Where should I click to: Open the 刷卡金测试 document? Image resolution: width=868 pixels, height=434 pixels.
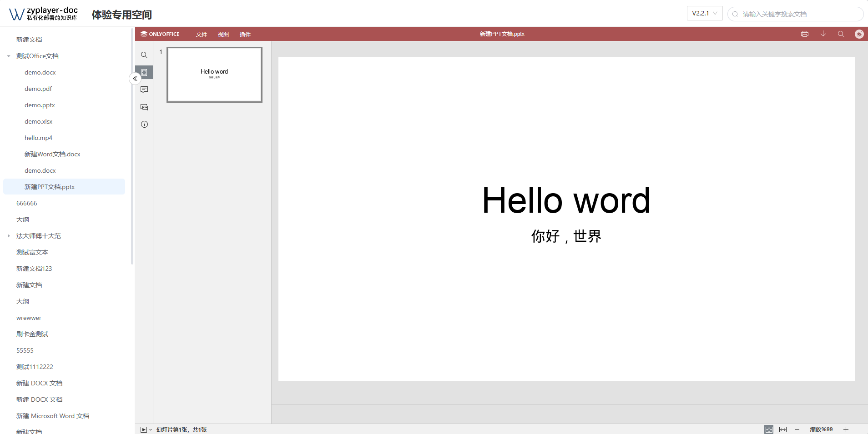point(32,334)
